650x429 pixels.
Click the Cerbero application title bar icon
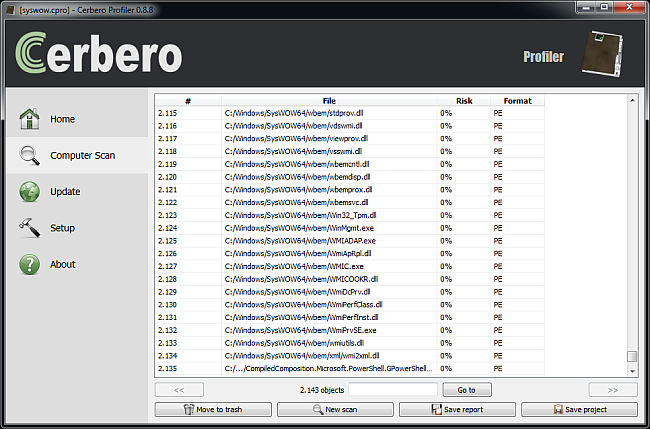click(11, 10)
